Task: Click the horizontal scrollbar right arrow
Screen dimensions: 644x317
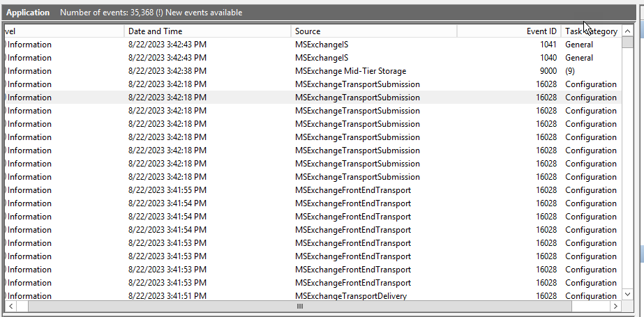Action: pyautogui.click(x=615, y=306)
